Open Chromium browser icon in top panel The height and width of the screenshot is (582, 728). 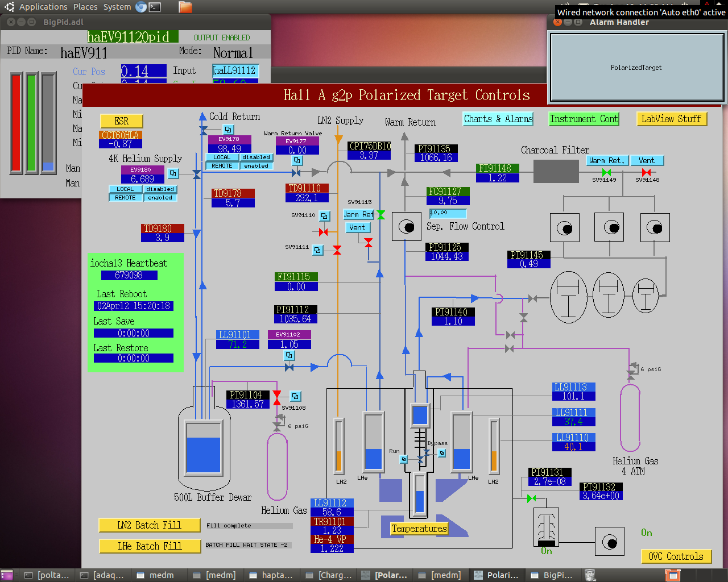[141, 7]
